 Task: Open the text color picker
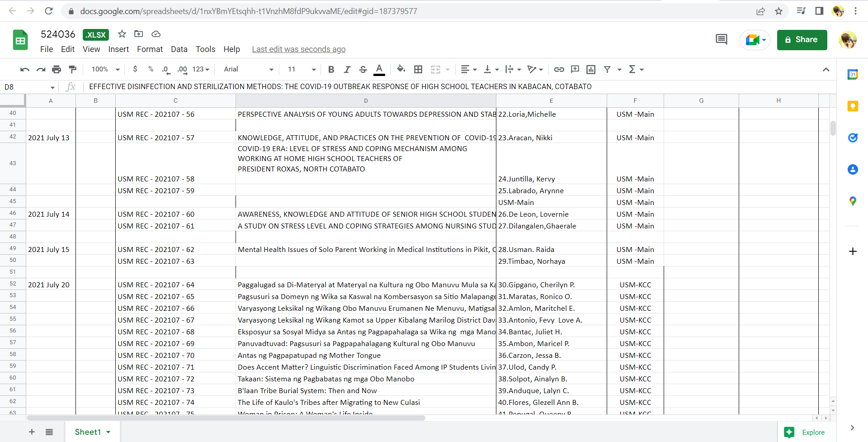coord(379,69)
